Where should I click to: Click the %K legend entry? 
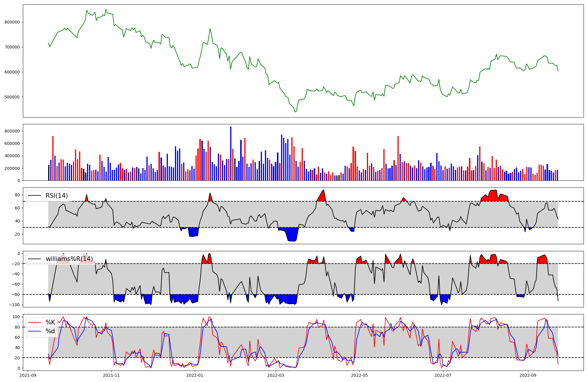pos(50,322)
